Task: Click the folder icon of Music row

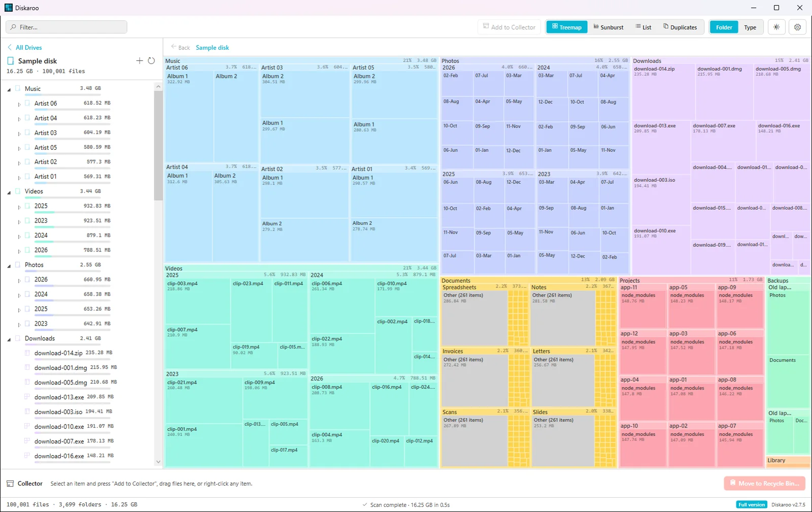Action: point(18,88)
